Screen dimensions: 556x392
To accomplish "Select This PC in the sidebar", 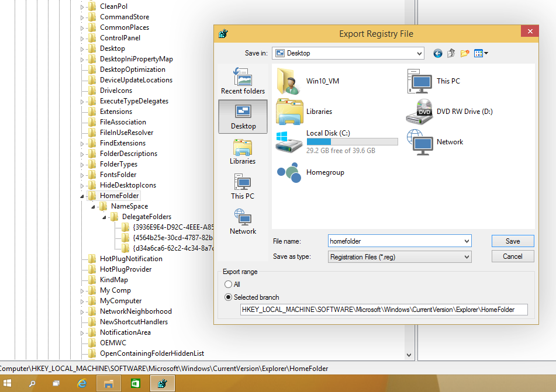I will coord(243,186).
